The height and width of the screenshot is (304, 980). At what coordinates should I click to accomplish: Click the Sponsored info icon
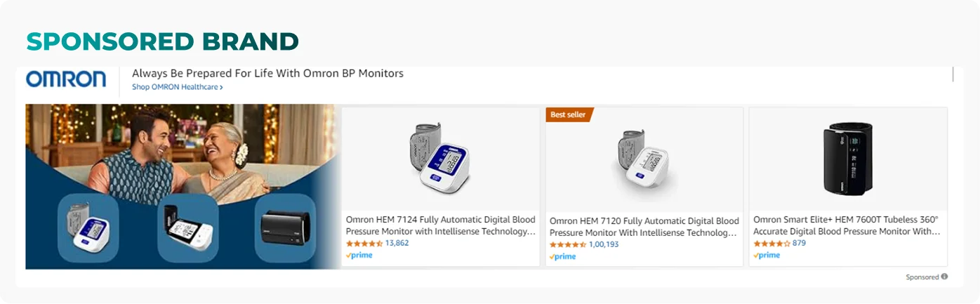pos(944,277)
